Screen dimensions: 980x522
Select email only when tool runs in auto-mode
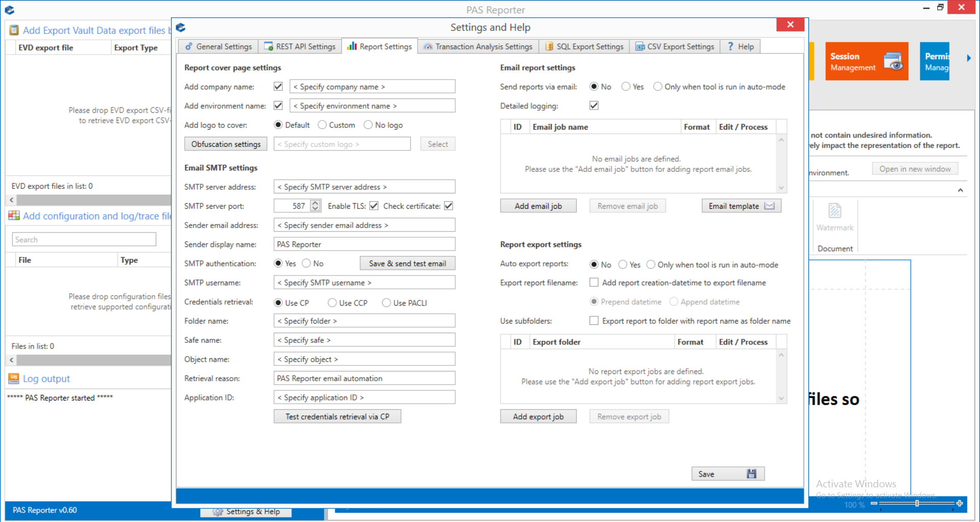(x=658, y=87)
